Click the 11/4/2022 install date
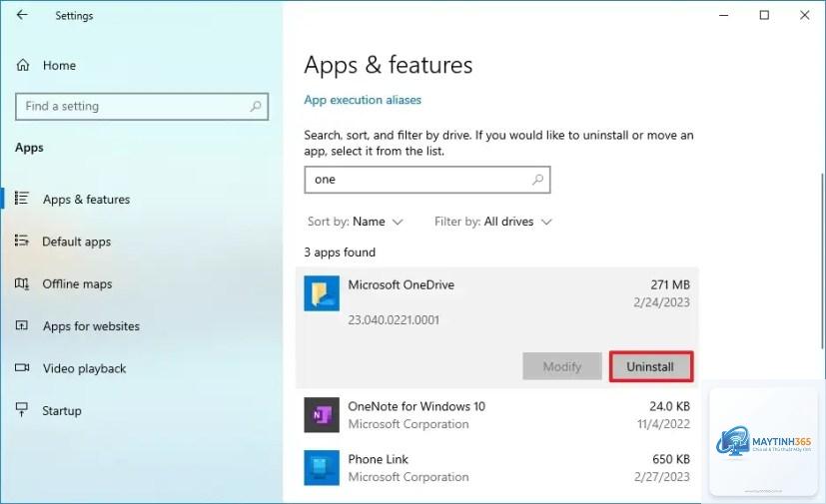826x504 pixels. tap(663, 424)
